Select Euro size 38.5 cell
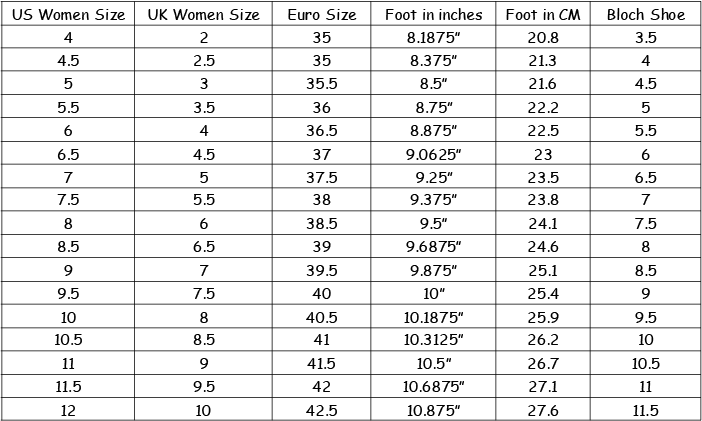Screen dimensions: 702x421 (321, 223)
